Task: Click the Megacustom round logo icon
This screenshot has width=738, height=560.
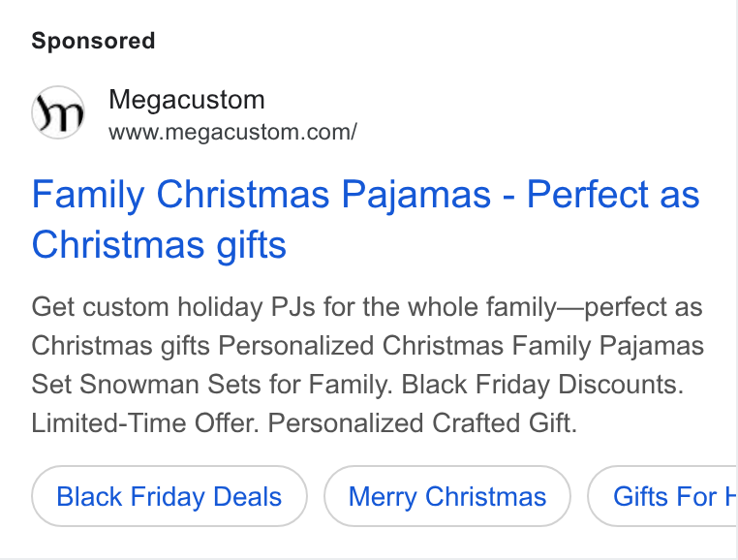Action: click(x=58, y=112)
